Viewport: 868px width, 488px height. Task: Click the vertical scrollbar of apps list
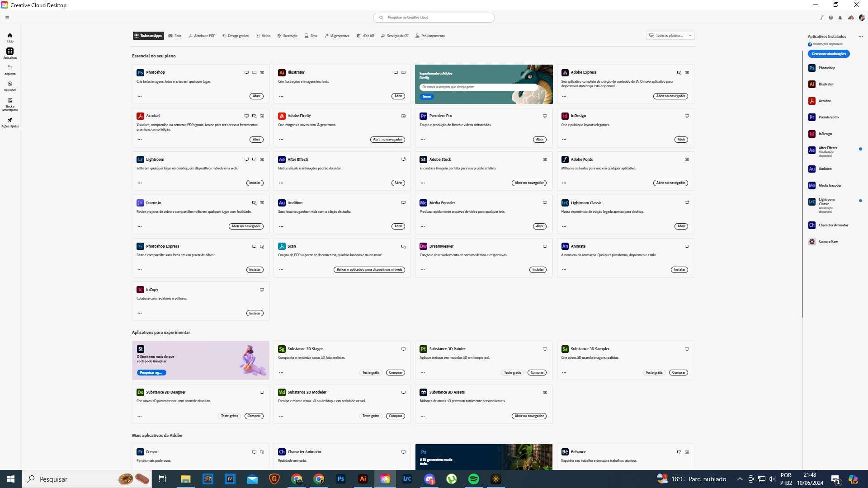pos(802,181)
